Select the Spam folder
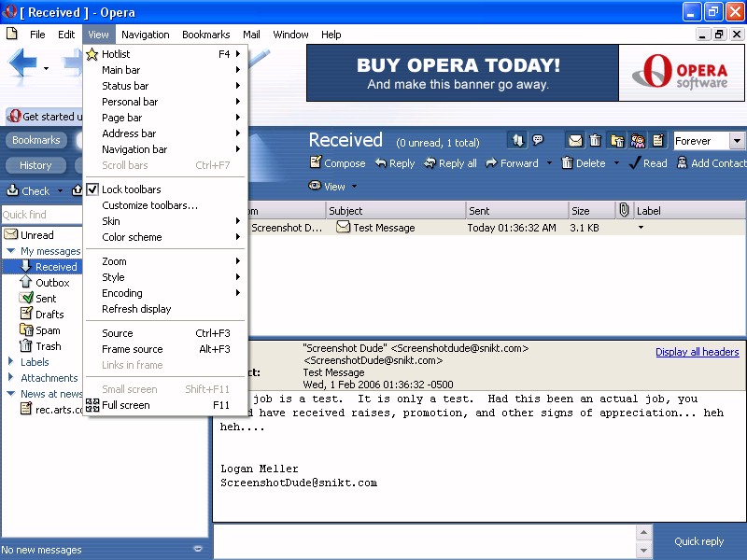Image resolution: width=747 pixels, height=560 pixels. pos(40,330)
